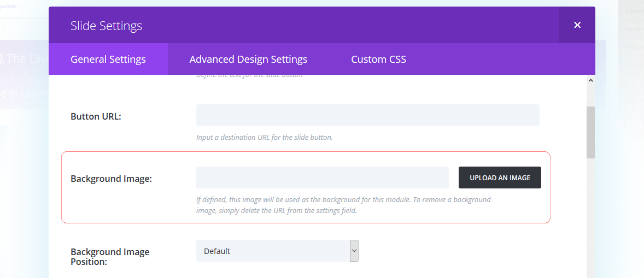Image resolution: width=644 pixels, height=278 pixels.
Task: Click the scrollbar up arrow
Action: tap(590, 80)
